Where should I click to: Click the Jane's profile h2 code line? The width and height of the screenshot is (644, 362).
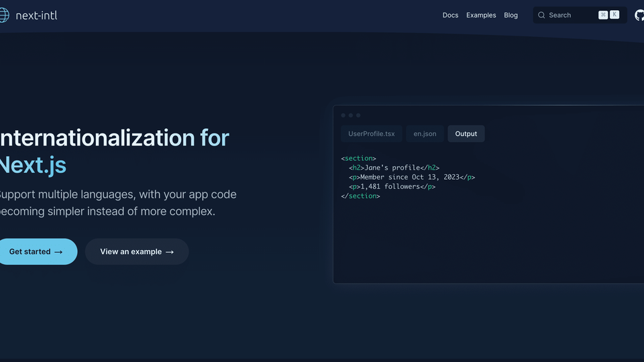coord(394,168)
